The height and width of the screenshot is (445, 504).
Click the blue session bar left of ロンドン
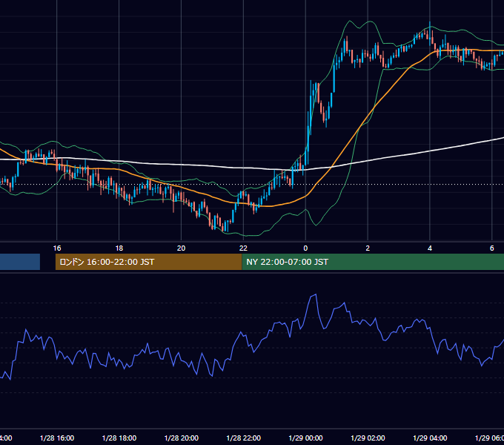click(x=20, y=262)
